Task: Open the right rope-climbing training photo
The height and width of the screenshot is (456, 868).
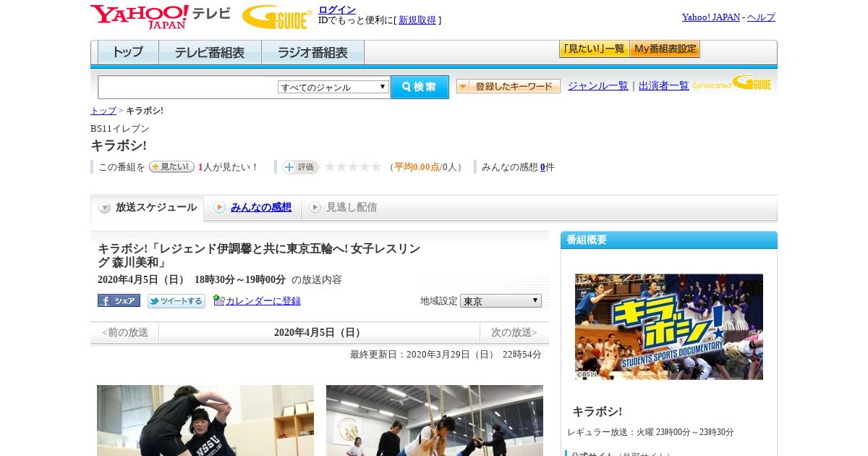Action: pyautogui.click(x=435, y=421)
